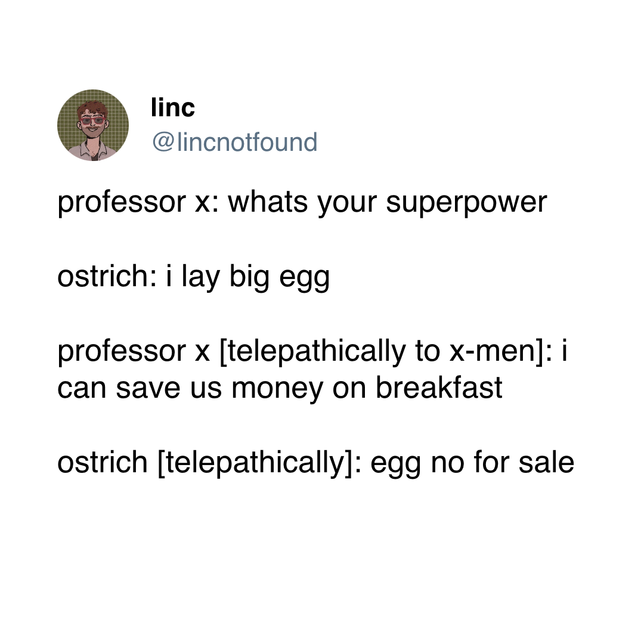Click the linc profile avatar
This screenshot has height=644, width=644.
coord(93,125)
